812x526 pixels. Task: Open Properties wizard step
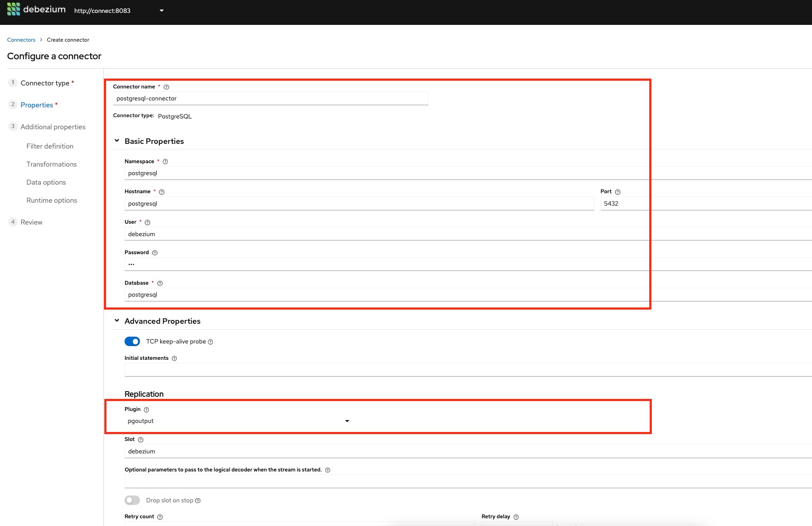point(37,105)
